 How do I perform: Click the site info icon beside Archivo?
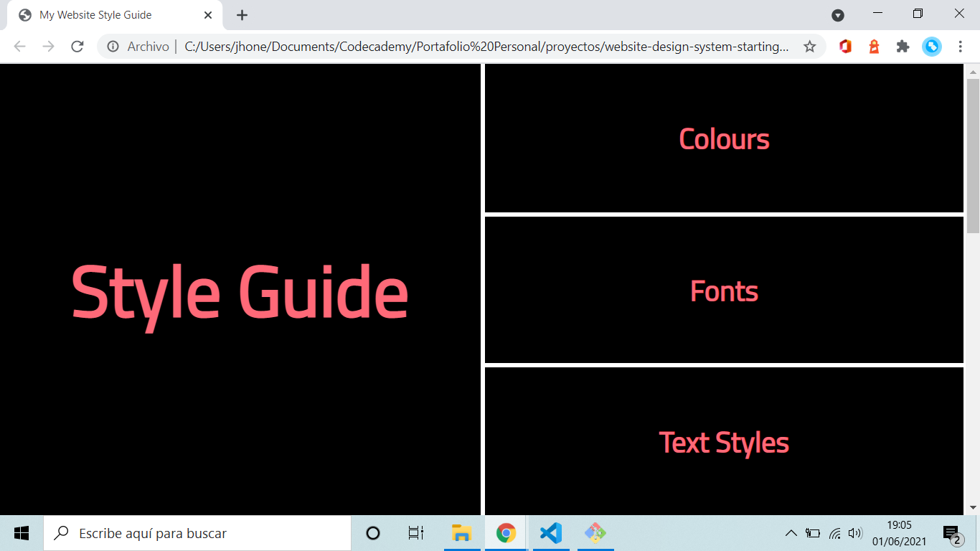point(113,47)
